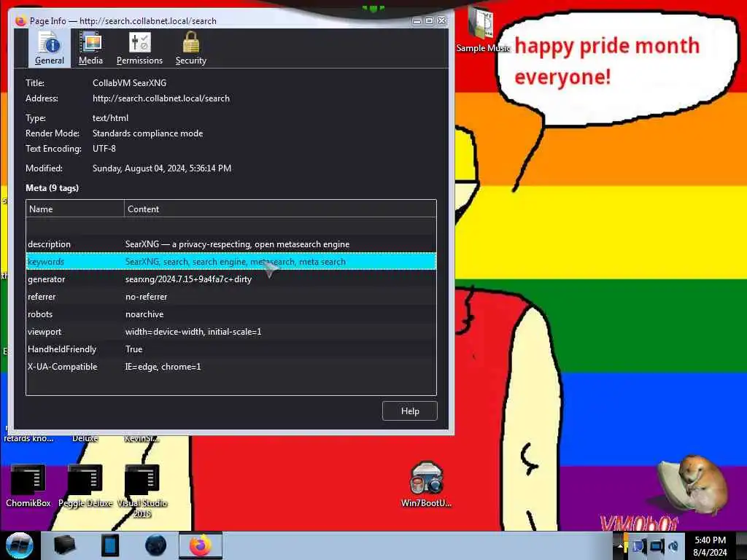Click the dark globe taskbar icon

coord(156,545)
